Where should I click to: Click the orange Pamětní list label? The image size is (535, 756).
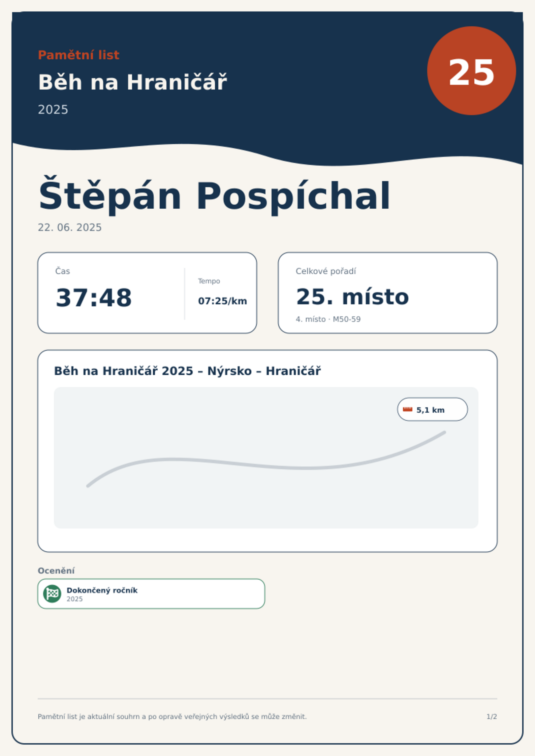(x=78, y=55)
